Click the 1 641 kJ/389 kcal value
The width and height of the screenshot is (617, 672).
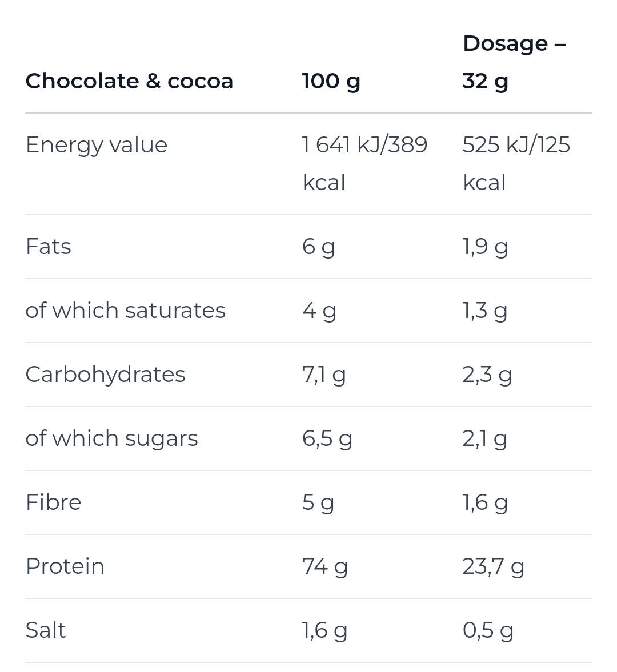364,163
